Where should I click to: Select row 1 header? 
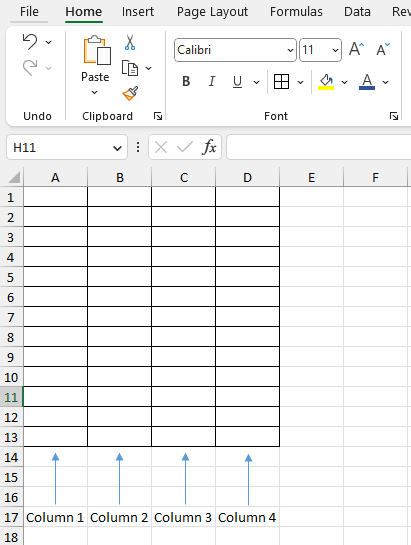coord(11,197)
